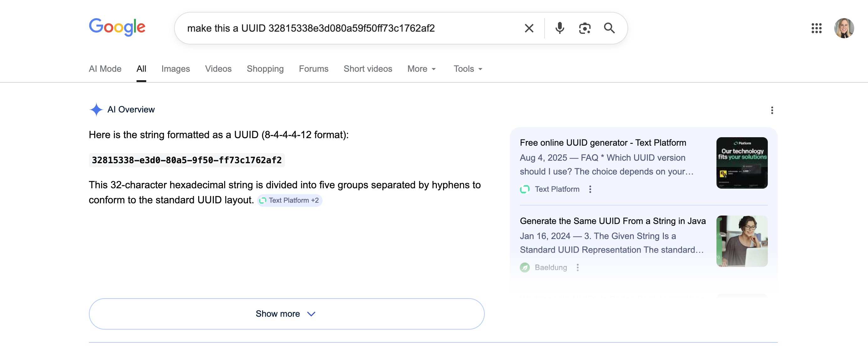Click the Baeldung source name
The height and width of the screenshot is (354, 868).
[x=551, y=267]
